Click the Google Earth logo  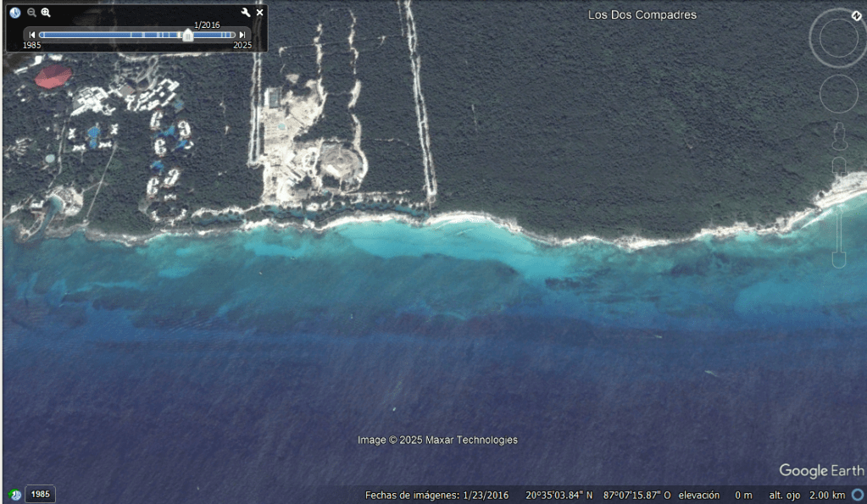coord(821,470)
